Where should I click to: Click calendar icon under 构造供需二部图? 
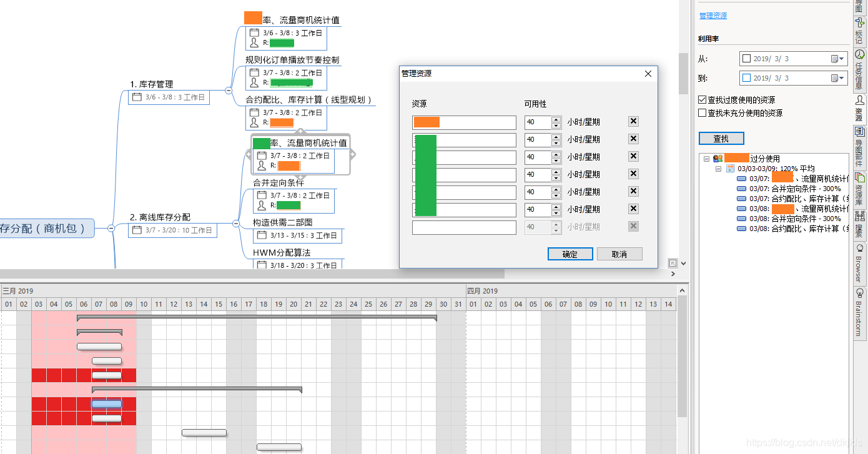262,235
